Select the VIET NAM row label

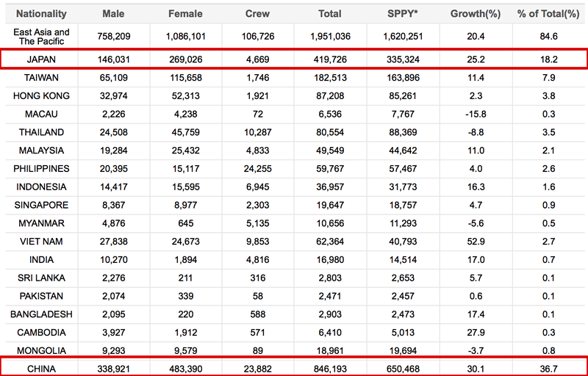[x=41, y=242]
